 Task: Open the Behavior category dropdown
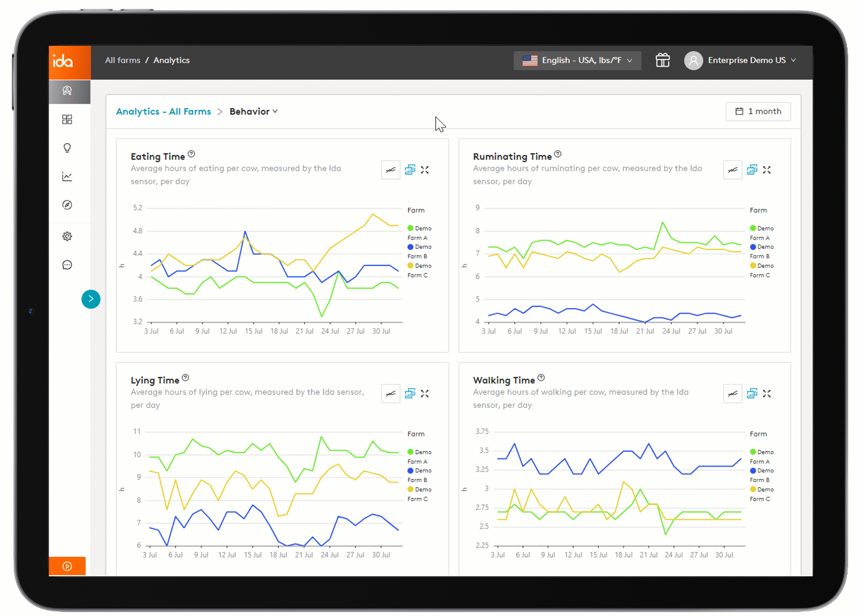254,112
